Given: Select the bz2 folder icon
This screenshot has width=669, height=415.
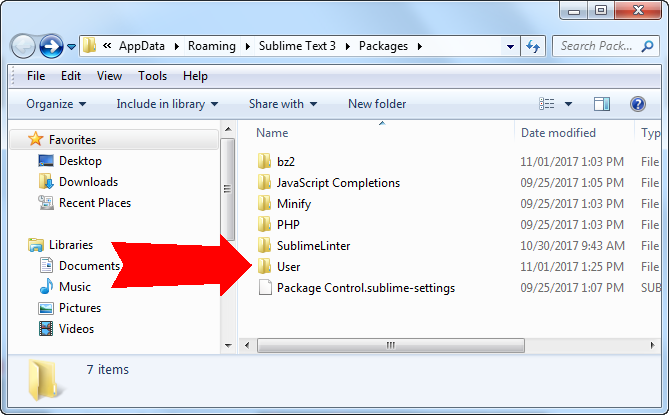Looking at the screenshot, I should pos(264,162).
